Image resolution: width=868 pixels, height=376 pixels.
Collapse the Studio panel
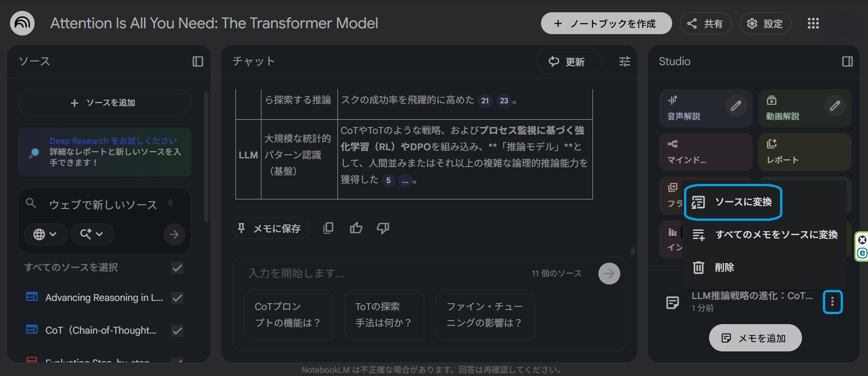[847, 61]
